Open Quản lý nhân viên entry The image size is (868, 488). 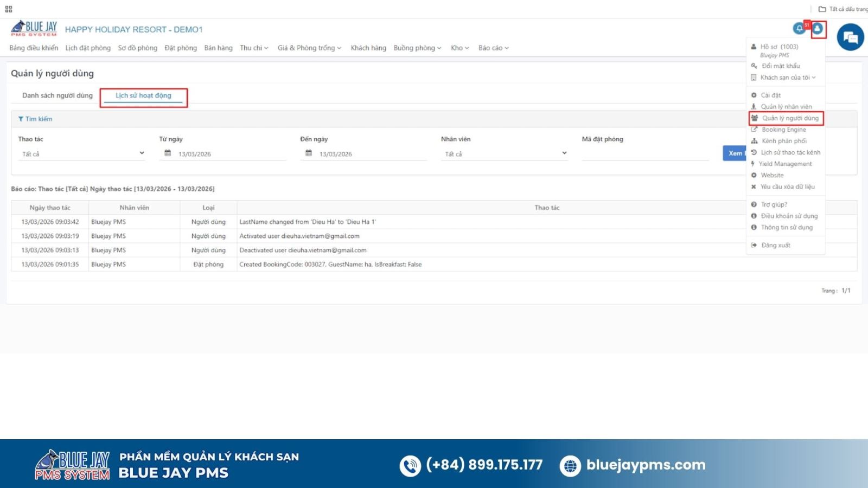(786, 107)
